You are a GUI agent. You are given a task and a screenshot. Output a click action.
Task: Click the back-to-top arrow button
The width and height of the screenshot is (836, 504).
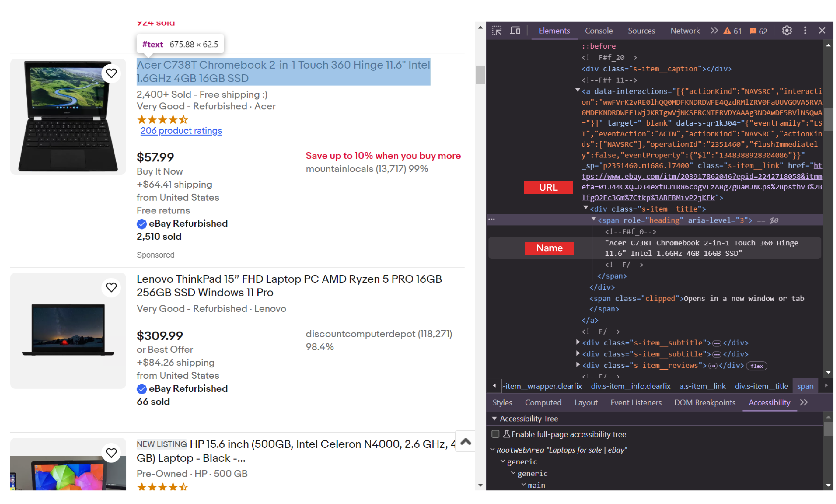click(x=466, y=441)
